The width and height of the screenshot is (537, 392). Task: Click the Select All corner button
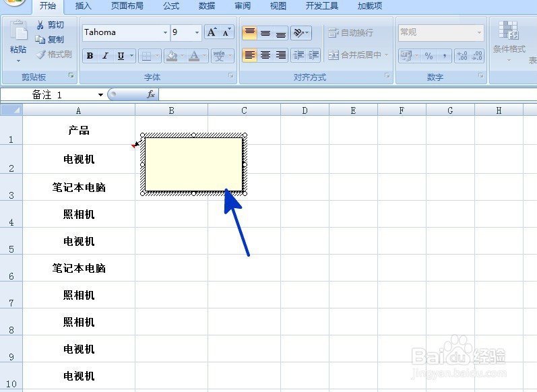(x=11, y=110)
